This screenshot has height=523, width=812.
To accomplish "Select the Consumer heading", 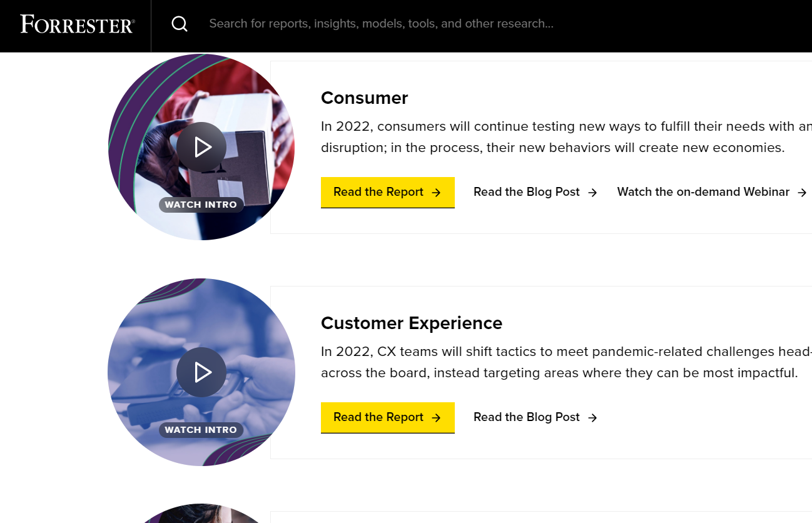I will tap(364, 98).
